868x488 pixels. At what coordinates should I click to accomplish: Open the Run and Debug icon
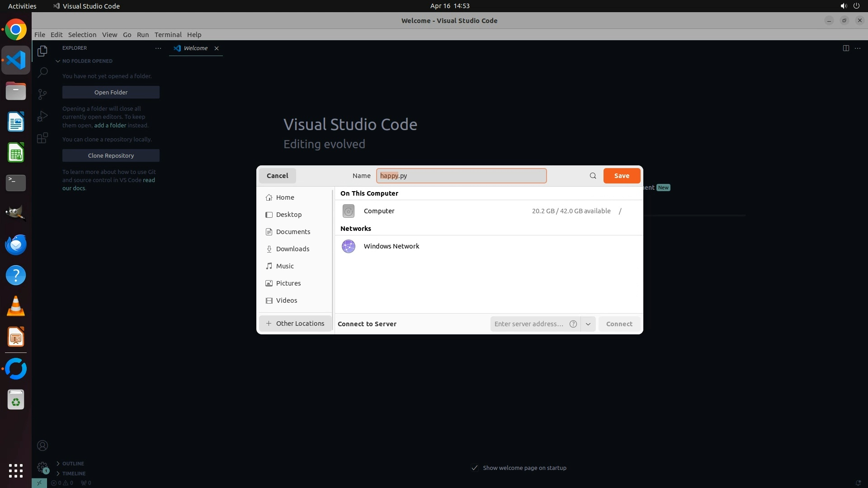point(42,116)
